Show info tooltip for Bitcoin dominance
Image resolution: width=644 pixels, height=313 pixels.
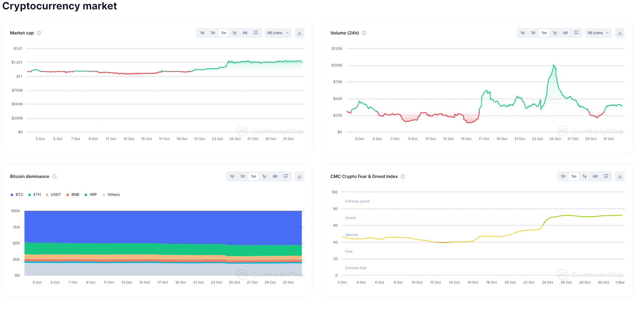click(x=54, y=176)
